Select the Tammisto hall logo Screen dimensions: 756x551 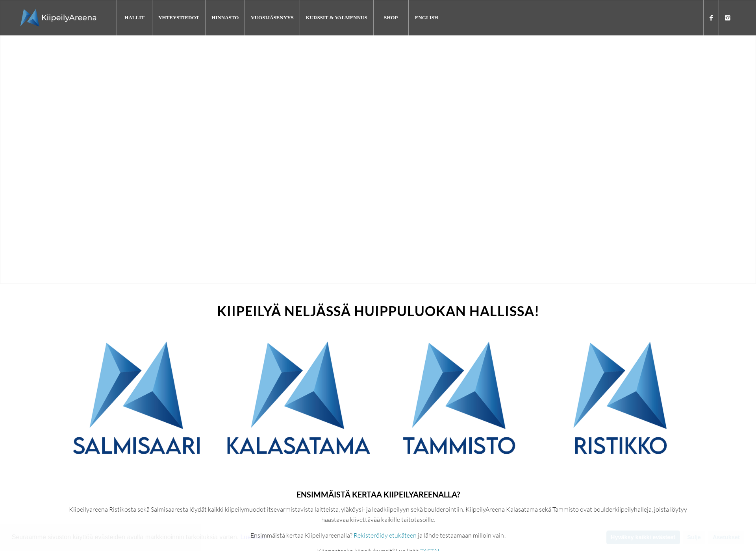(459, 398)
